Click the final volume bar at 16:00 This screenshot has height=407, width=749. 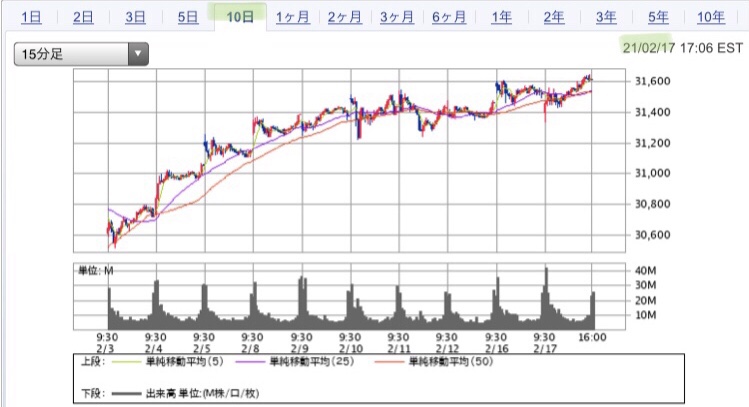pos(593,311)
